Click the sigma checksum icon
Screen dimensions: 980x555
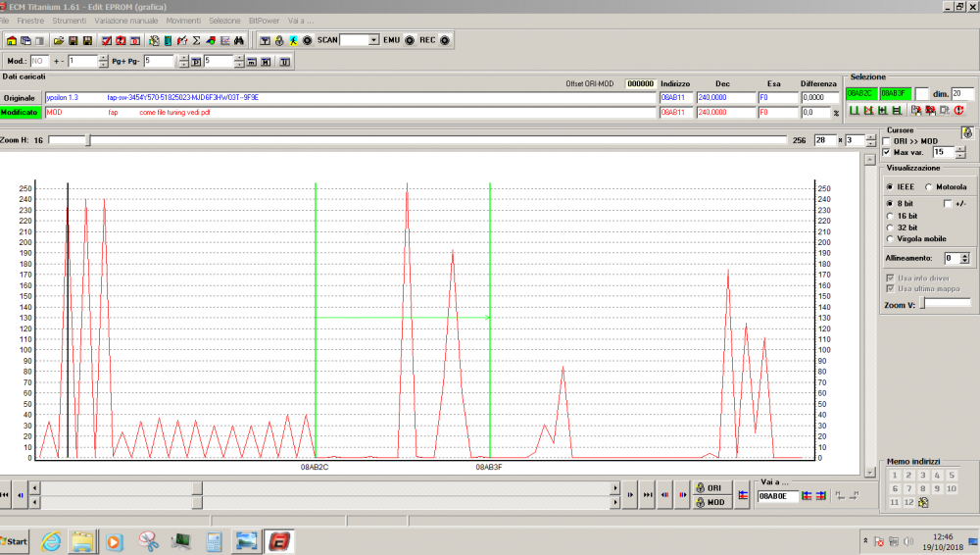point(196,40)
